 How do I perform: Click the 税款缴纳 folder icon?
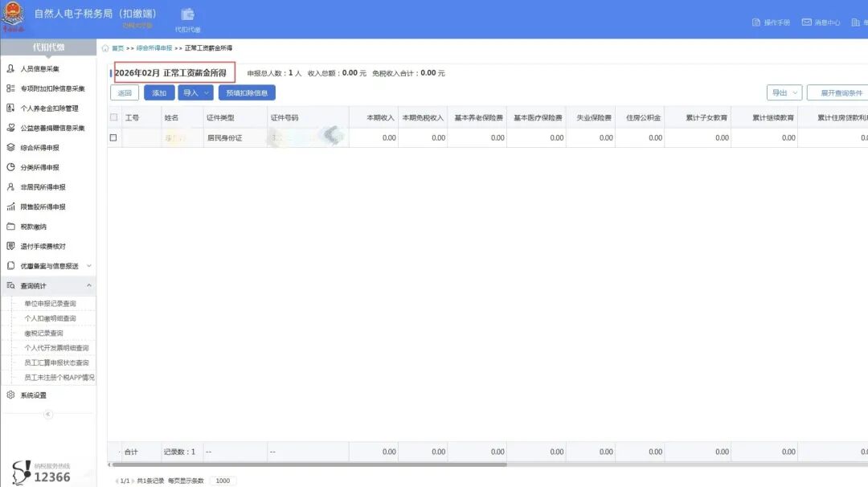[x=10, y=227]
